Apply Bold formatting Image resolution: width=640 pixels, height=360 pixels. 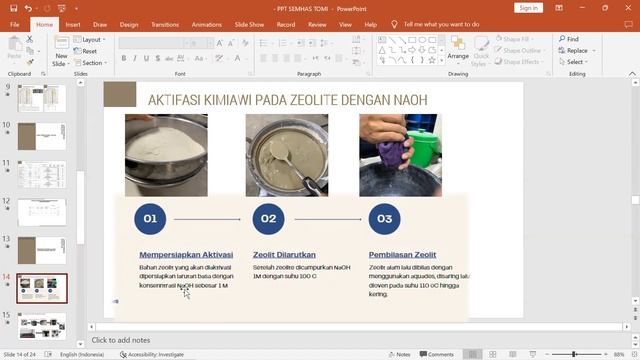(124, 58)
